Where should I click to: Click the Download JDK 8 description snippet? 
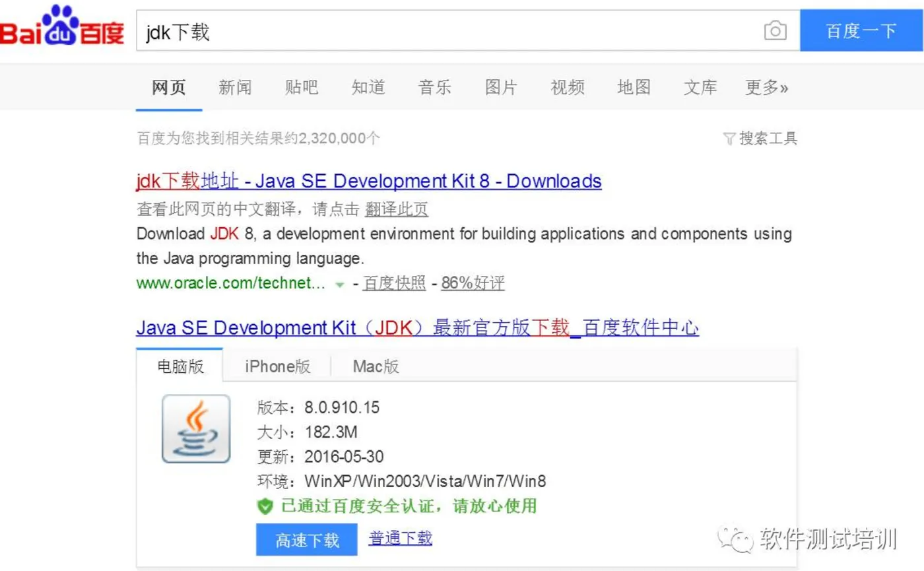tap(464, 246)
